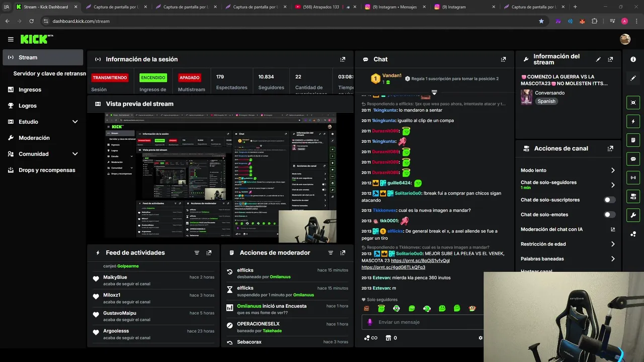
Task: Filter the Acciones de moderador list
Action: tap(331, 253)
